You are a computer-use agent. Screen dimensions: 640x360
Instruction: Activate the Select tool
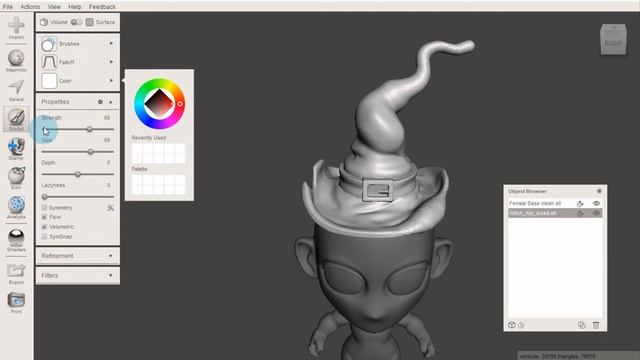pyautogui.click(x=16, y=90)
